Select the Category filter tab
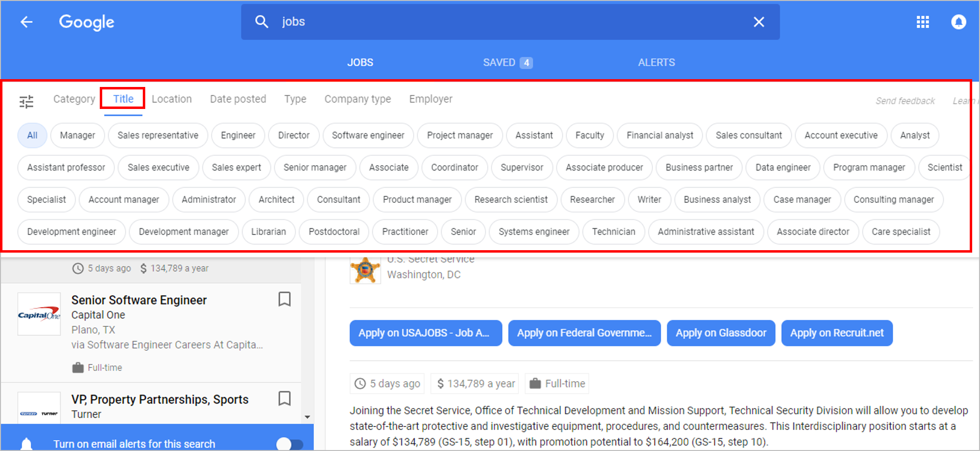 point(74,99)
